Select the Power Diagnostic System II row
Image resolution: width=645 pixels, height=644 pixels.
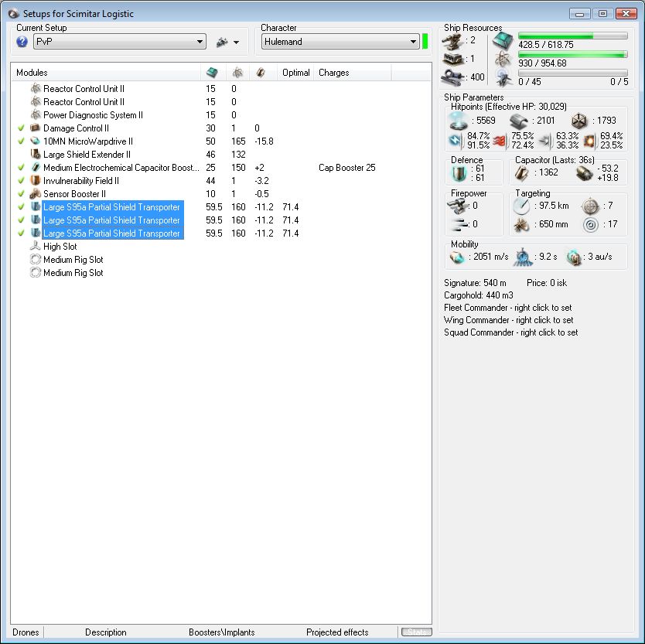coord(221,114)
